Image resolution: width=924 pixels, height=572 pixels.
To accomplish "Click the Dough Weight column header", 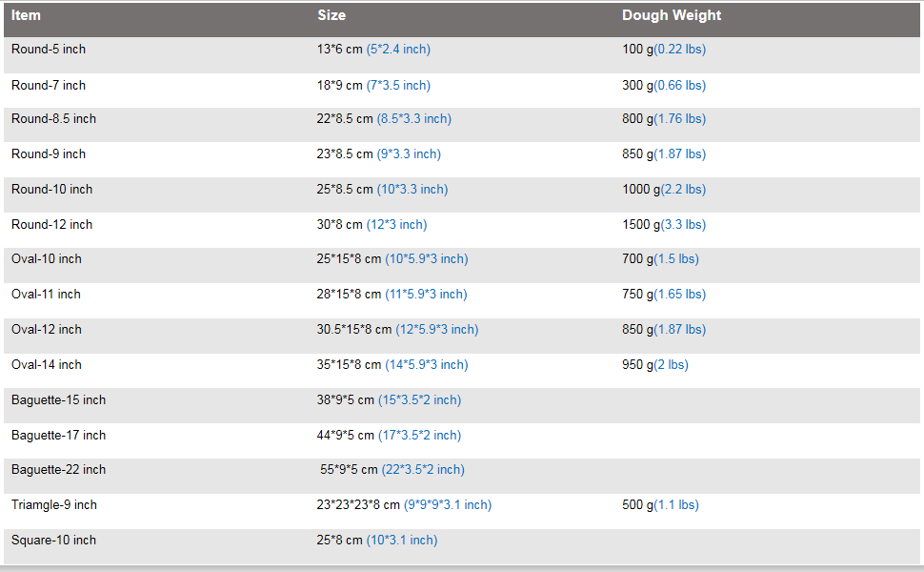I will (672, 15).
